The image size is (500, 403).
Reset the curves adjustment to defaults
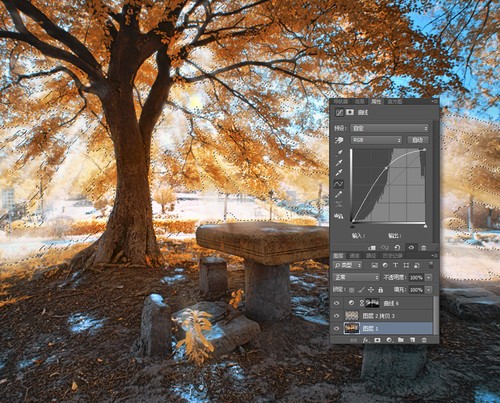pos(397,247)
